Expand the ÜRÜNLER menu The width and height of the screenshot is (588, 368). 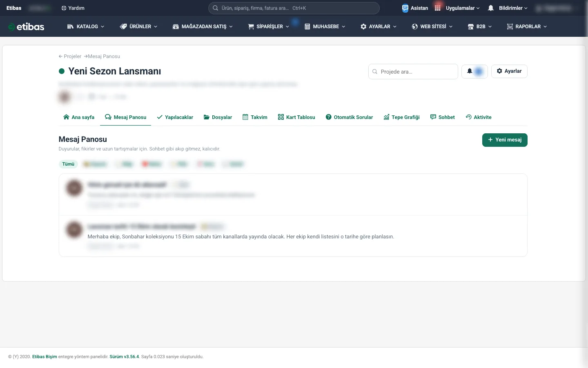(138, 27)
